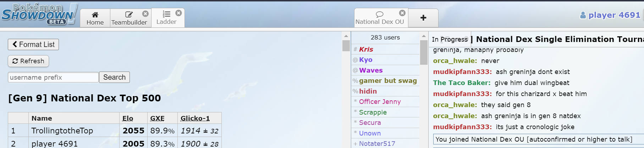Close the Teambuilder tab
This screenshot has height=148, width=644.
[145, 14]
